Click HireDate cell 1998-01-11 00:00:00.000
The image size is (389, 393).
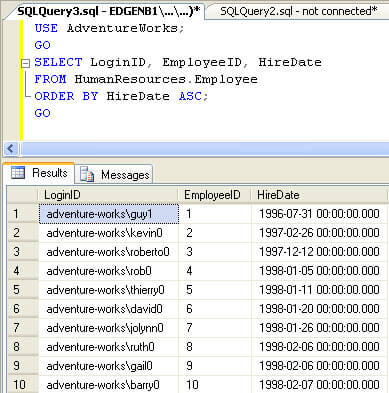(x=320, y=290)
